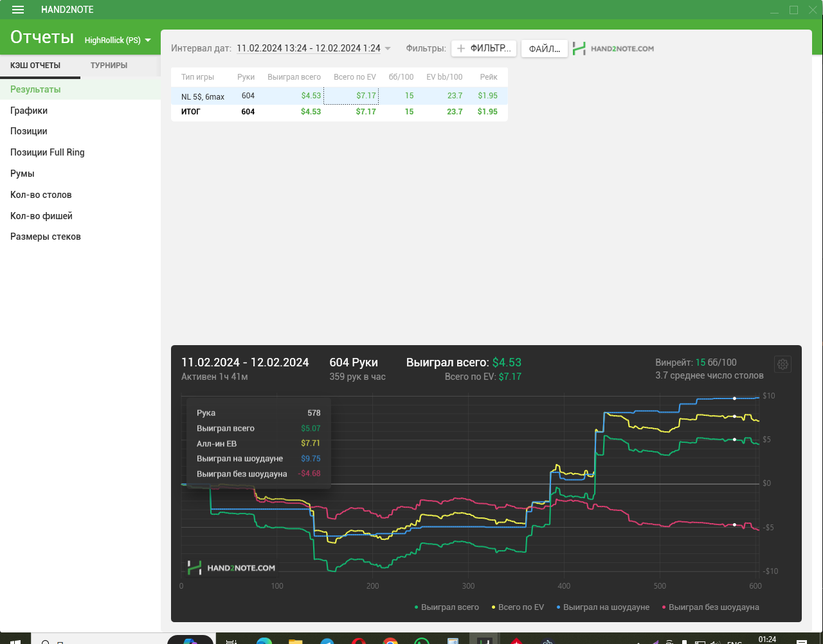
Task: Toggle the Всего по EV legend series
Action: coord(518,607)
